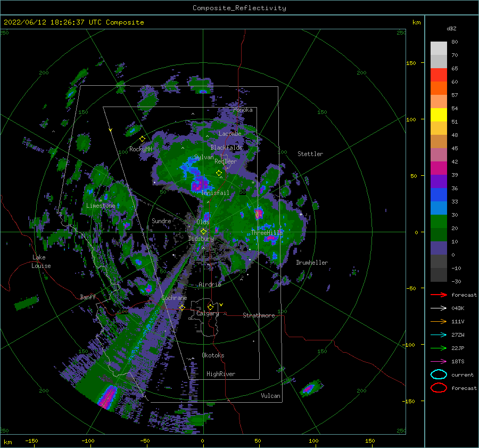Click the white 04DK arrow icon
Image resolution: width=479 pixels, height=448 pixels.
click(439, 308)
